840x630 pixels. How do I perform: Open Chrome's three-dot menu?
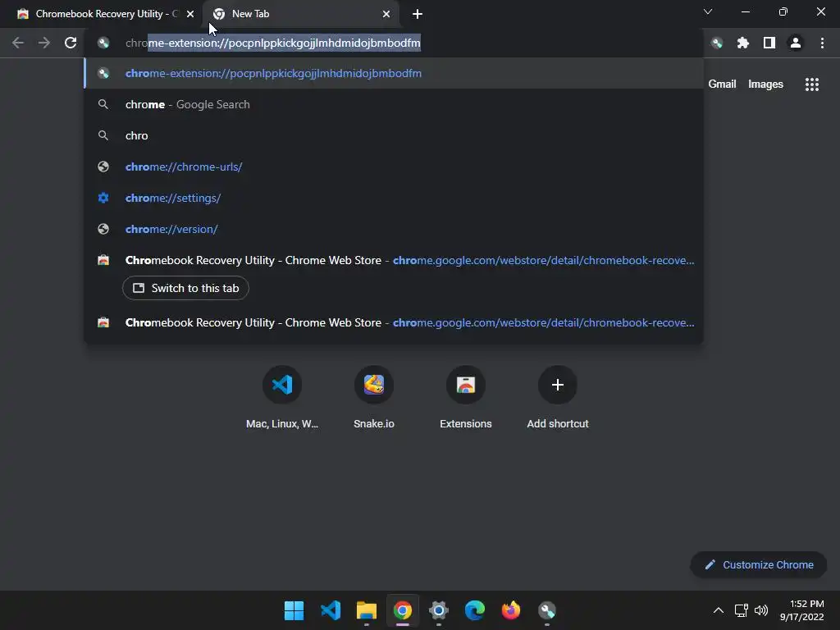coord(822,43)
